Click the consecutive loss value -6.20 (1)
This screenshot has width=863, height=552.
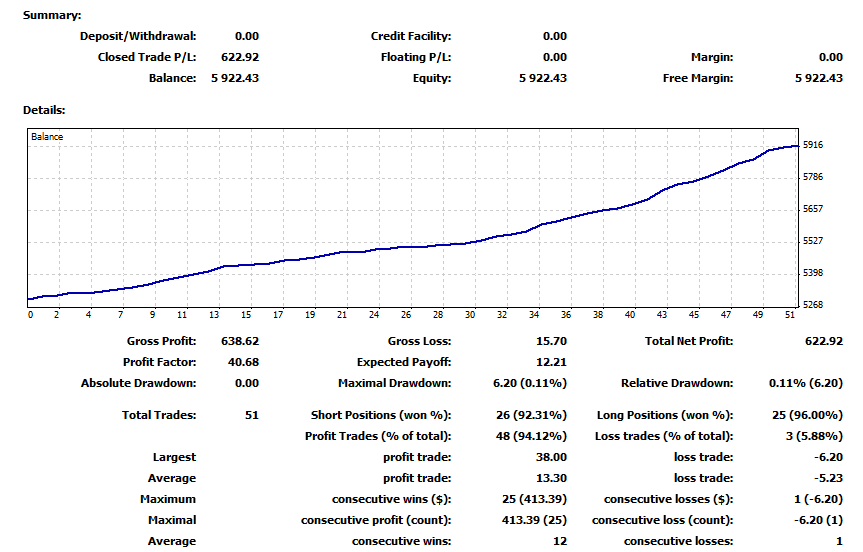[818, 520]
